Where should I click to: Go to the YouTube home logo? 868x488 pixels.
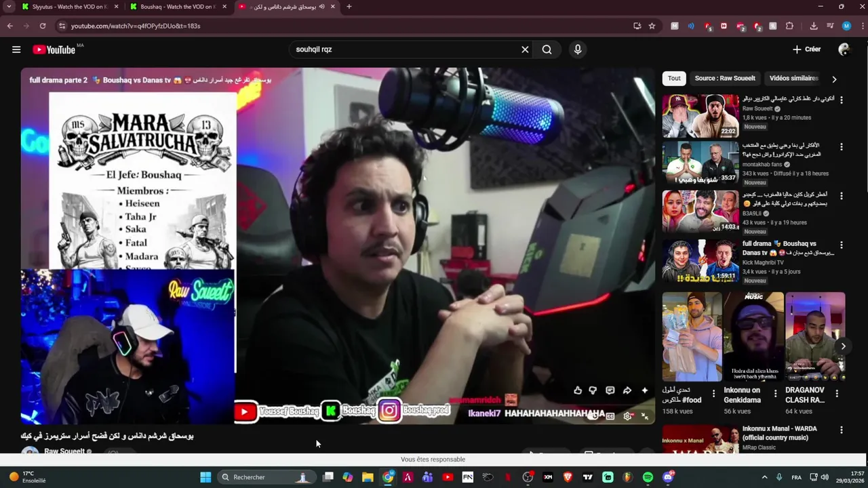[x=54, y=49]
